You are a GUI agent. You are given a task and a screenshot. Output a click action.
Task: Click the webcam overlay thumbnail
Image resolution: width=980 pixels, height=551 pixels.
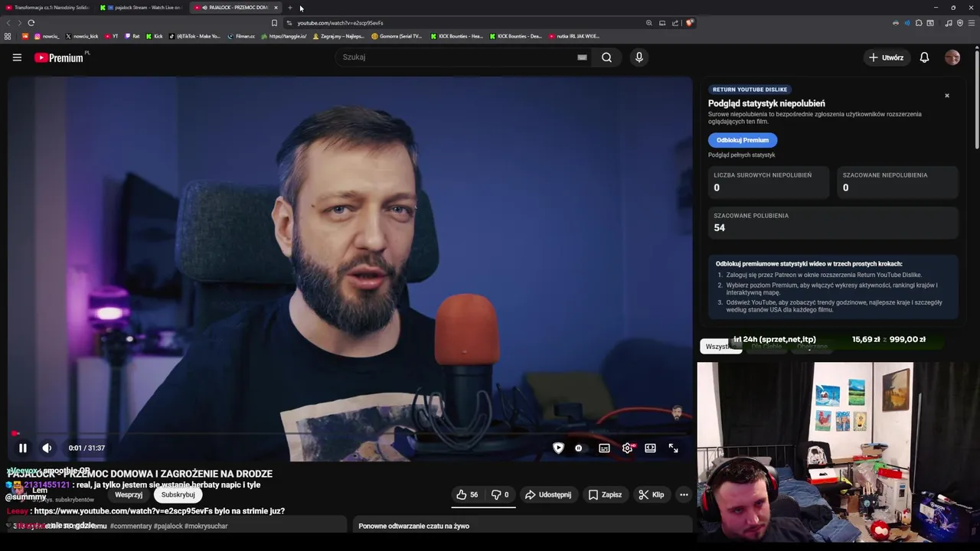click(x=838, y=452)
